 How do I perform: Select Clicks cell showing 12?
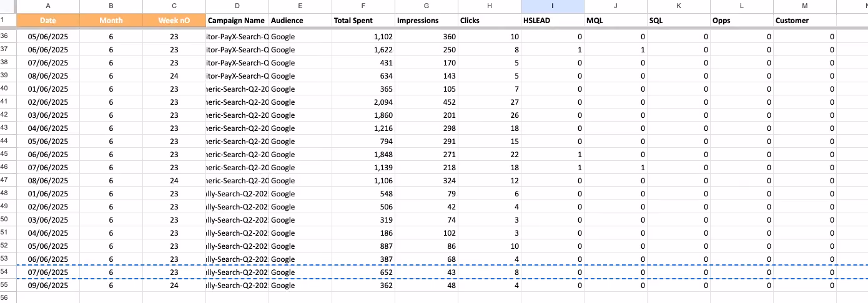point(490,181)
